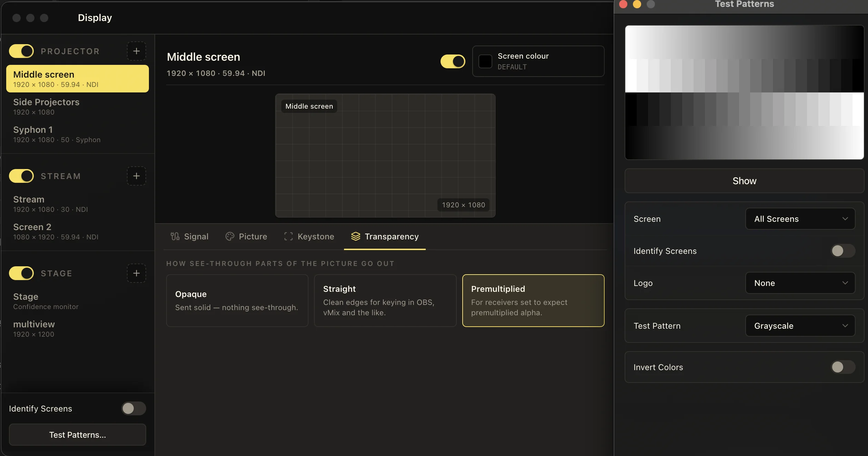Screen dimensions: 868x456
Task: Click the Middle screen layout preview
Action: click(x=385, y=156)
